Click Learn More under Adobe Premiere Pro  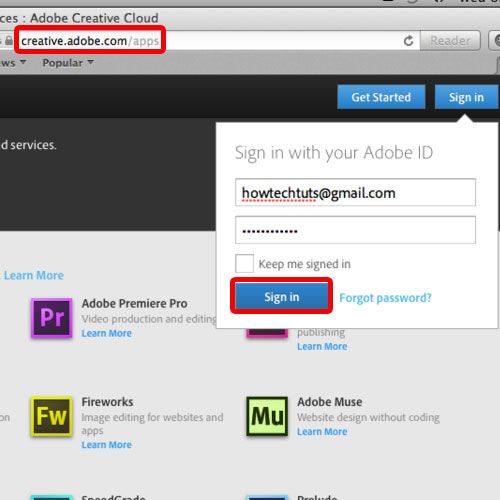107,333
